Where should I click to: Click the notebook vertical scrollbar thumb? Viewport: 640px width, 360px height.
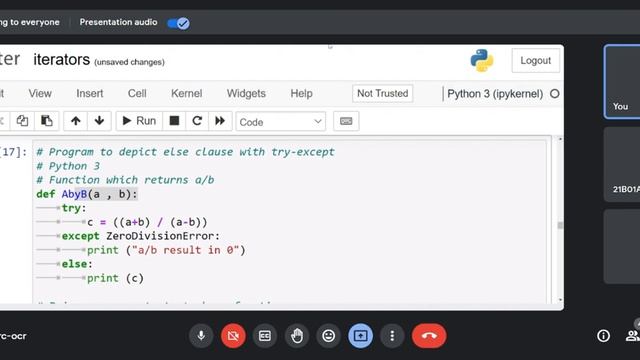tap(560, 225)
